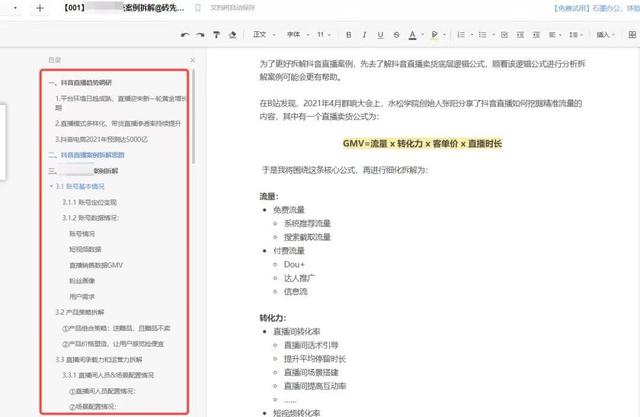Jump to heading 一、抖音直播趋势调研

pos(80,83)
